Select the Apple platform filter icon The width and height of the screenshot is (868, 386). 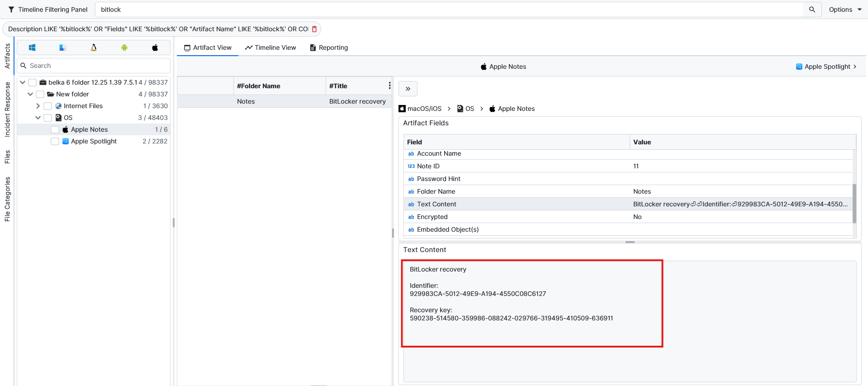click(x=155, y=48)
